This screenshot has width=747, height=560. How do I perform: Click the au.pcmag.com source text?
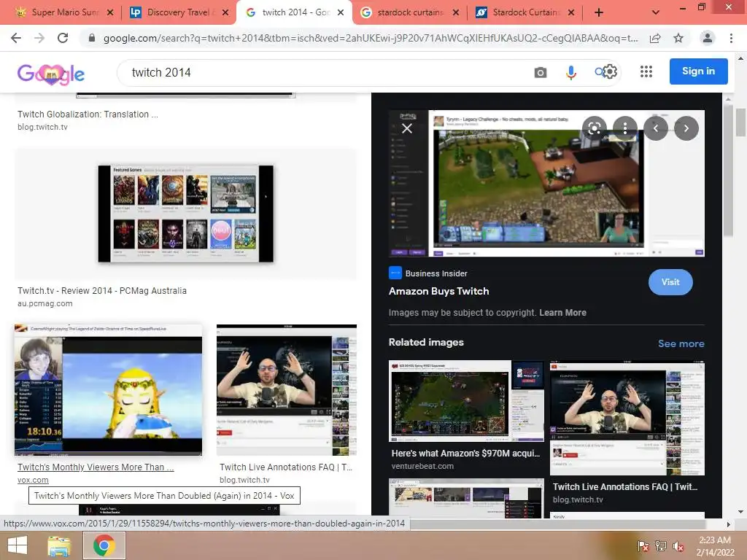[x=44, y=303]
